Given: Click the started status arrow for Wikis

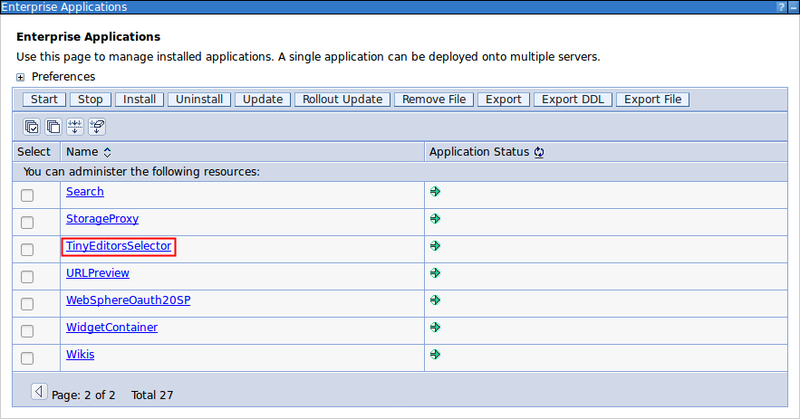Looking at the screenshot, I should [435, 354].
